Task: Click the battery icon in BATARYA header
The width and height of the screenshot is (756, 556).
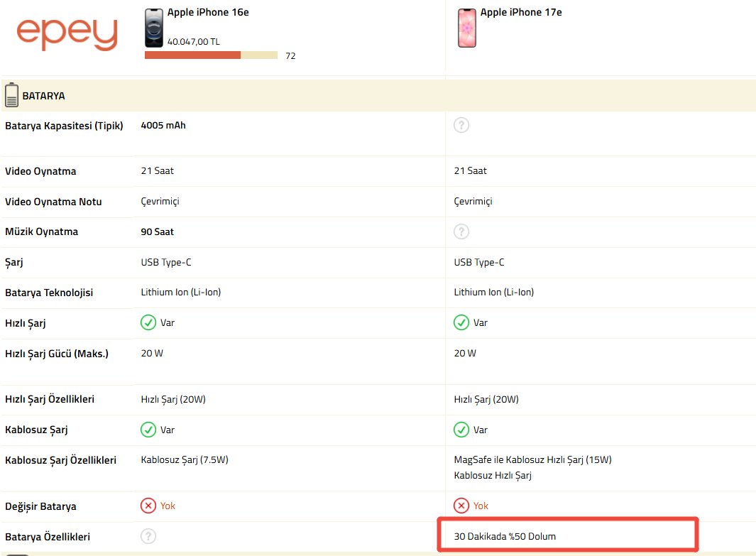Action: [11, 95]
